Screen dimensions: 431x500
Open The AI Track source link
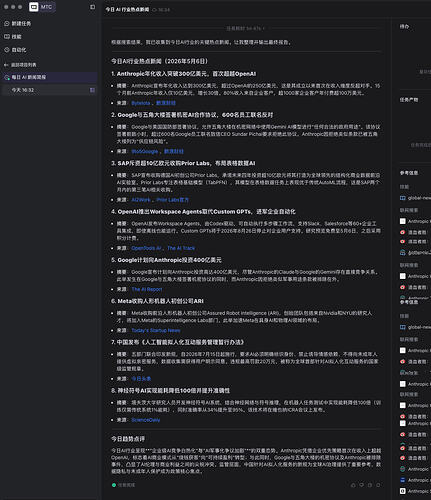click(x=181, y=248)
